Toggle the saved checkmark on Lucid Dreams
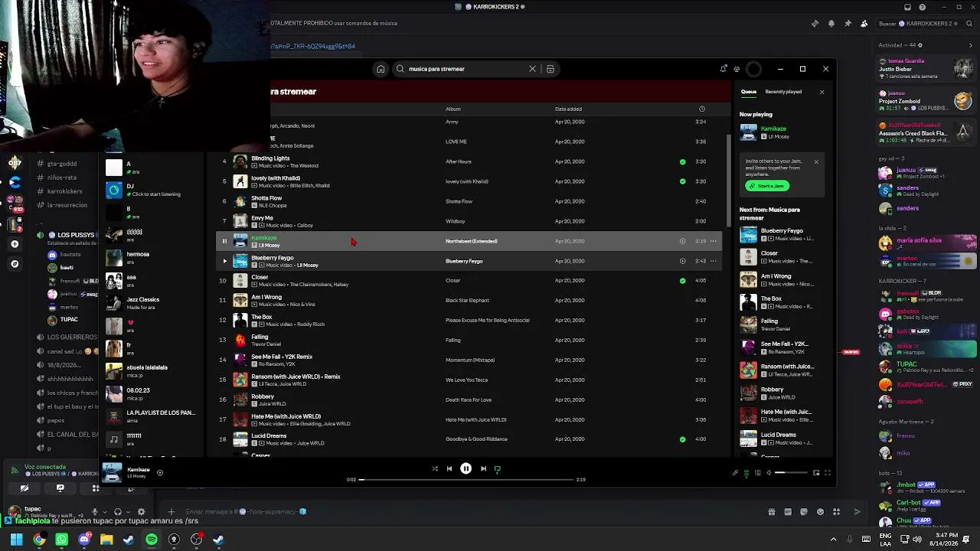This screenshot has height=551, width=980. 682,439
